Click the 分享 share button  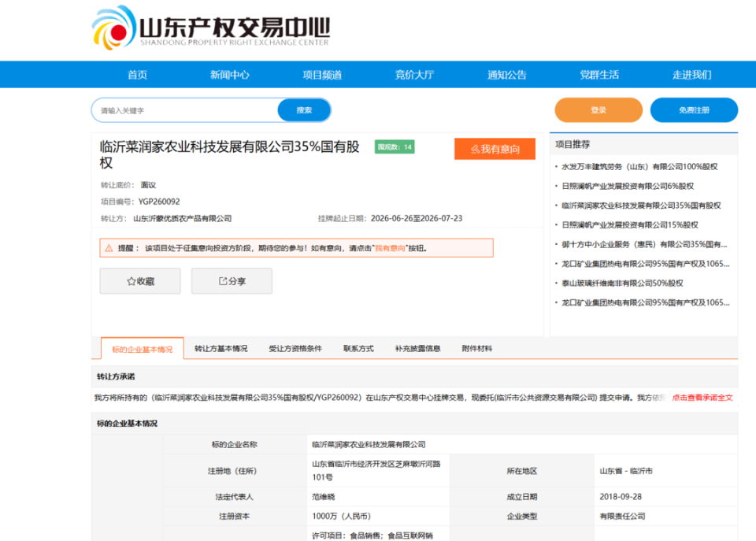[232, 281]
